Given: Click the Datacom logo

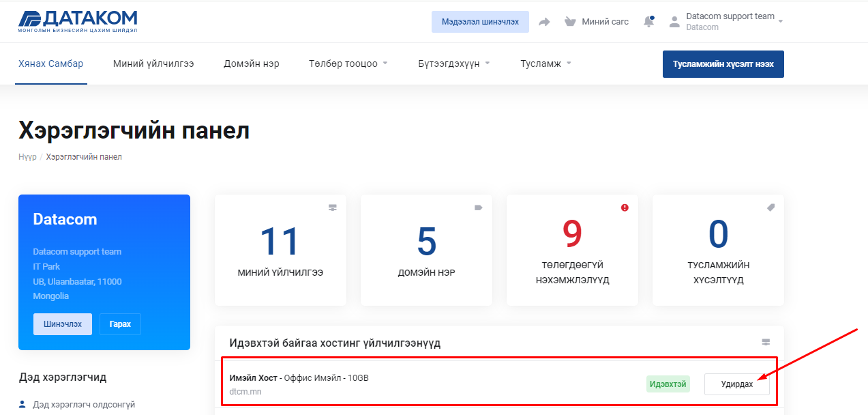Looking at the screenshot, I should [78, 22].
